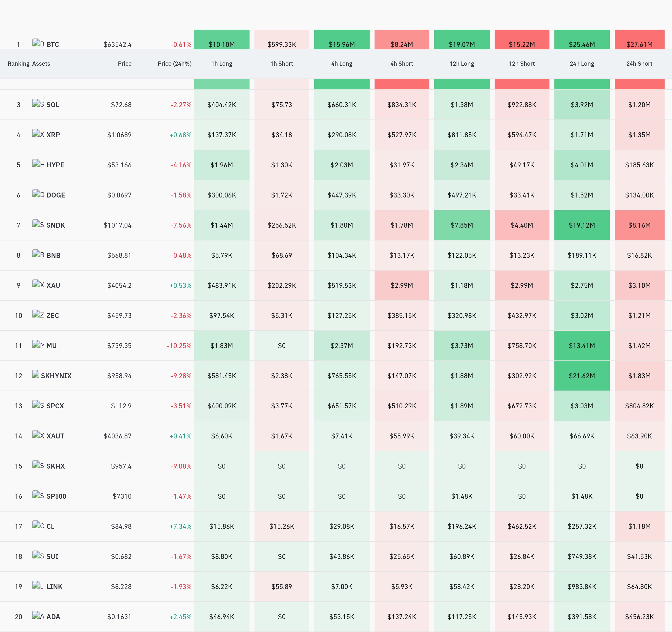Image resolution: width=672 pixels, height=632 pixels.
Task: Click the 12h Long column header
Action: pyautogui.click(x=462, y=63)
